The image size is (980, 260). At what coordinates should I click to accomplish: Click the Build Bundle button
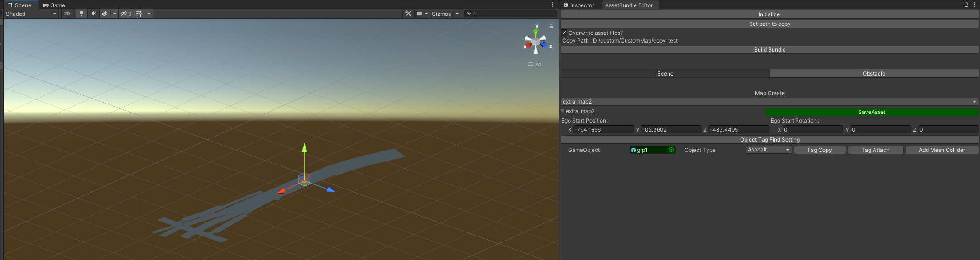(x=770, y=50)
